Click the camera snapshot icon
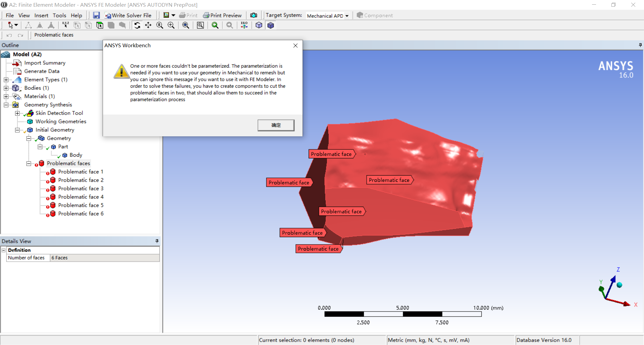 point(254,15)
